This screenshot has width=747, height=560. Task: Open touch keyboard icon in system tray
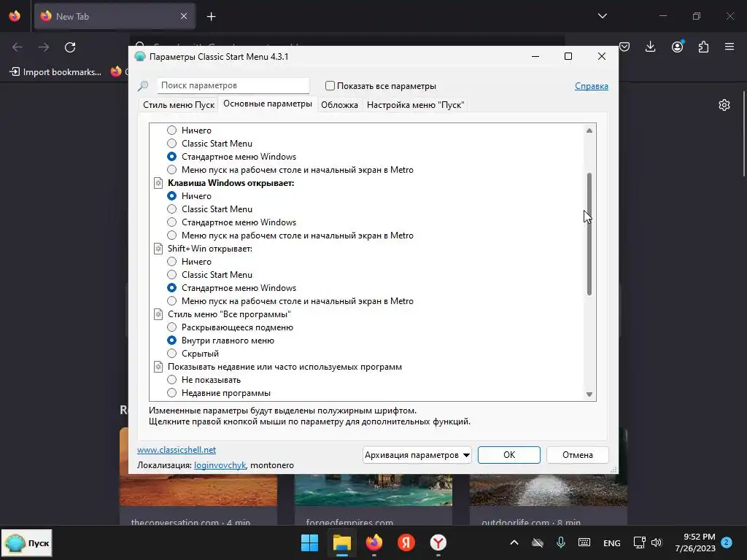click(584, 542)
